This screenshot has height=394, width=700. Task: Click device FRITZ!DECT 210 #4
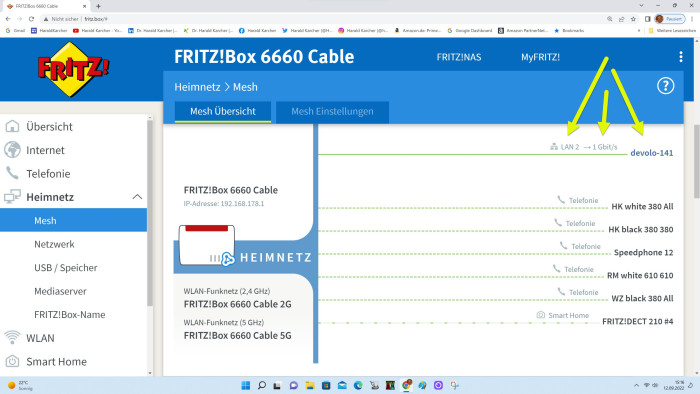click(x=638, y=321)
